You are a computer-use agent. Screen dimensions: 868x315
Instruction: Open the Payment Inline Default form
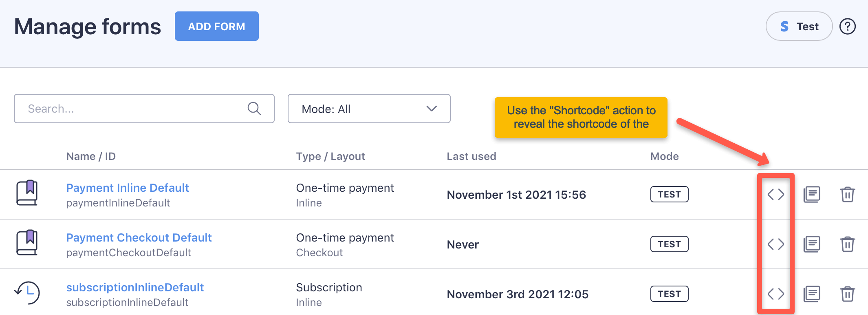[x=128, y=188]
